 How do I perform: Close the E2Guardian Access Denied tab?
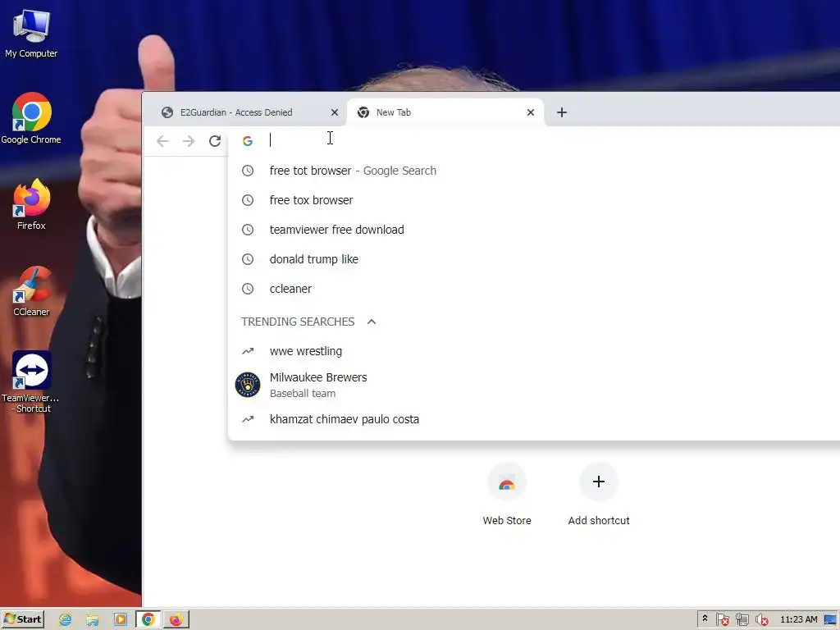coord(335,112)
